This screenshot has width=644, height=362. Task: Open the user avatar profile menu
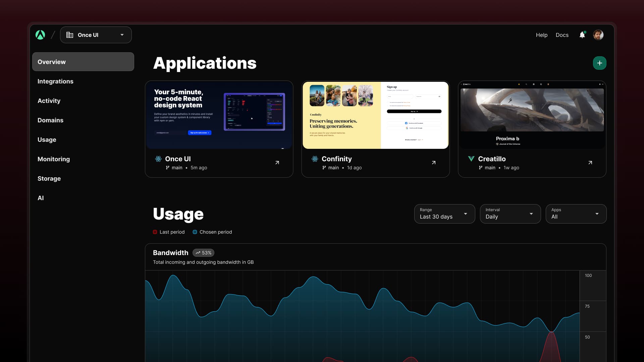point(598,35)
